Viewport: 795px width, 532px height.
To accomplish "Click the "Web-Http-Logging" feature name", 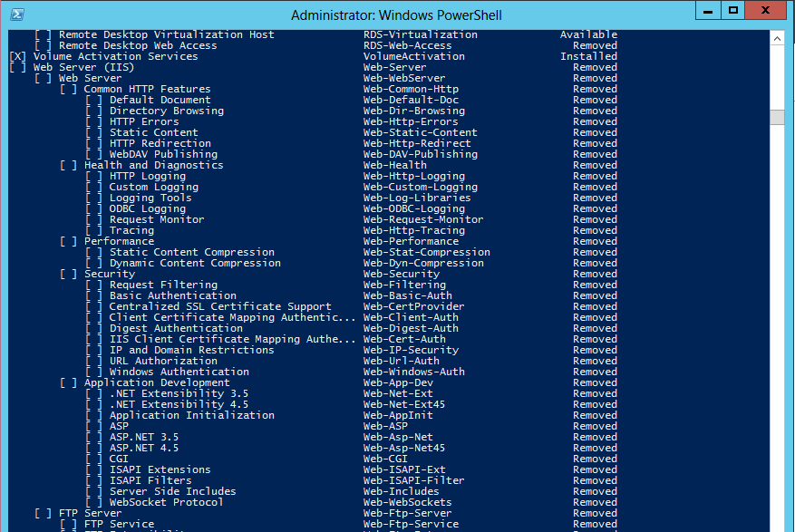I will (414, 177).
